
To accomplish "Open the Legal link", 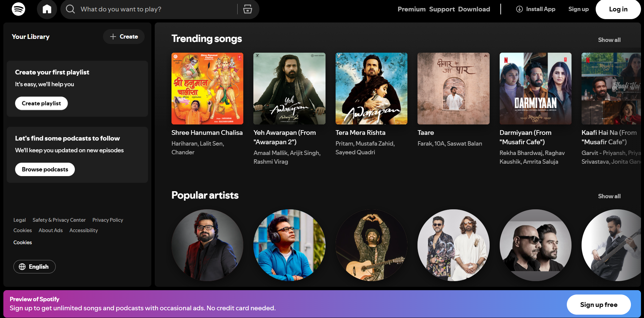I will pos(19,220).
